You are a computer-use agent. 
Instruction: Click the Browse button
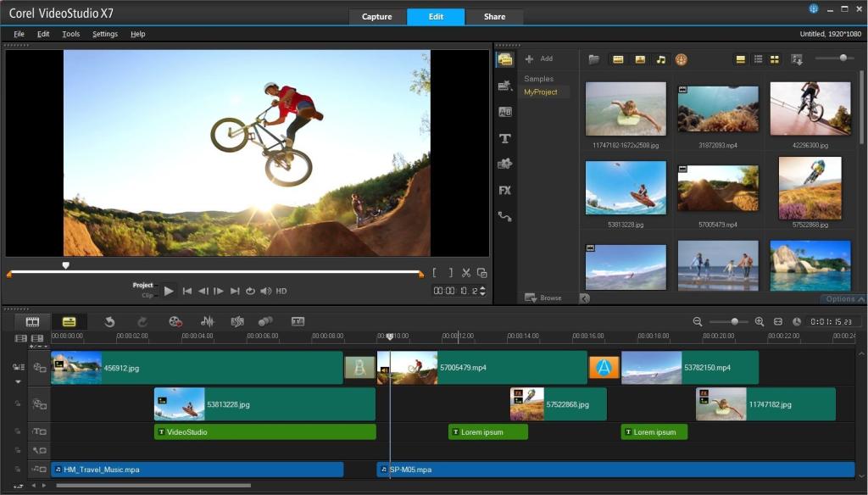[x=542, y=298]
